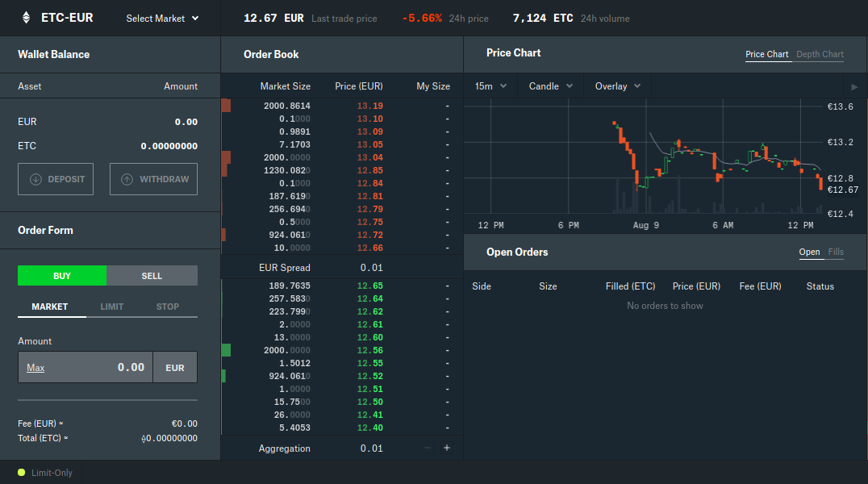Click the circled down-arrow Deposit icon
The height and width of the screenshot is (484, 868).
[34, 179]
